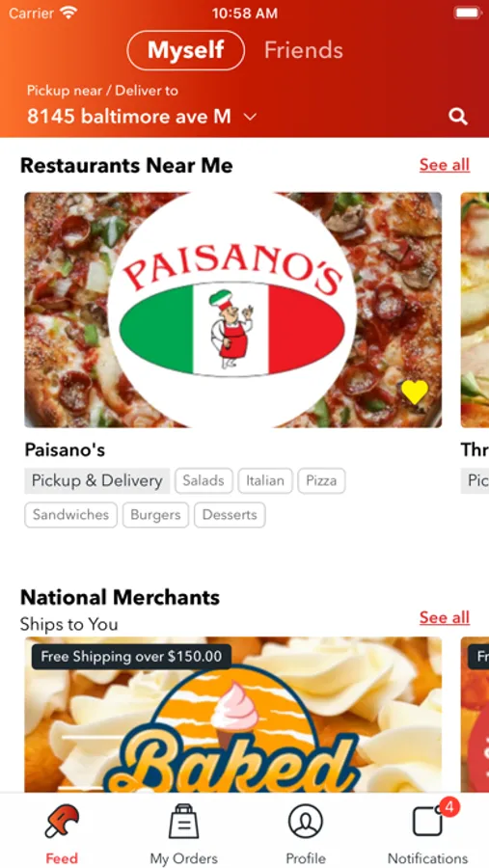489x868 pixels.
Task: Select the Pizza category tag
Action: [321, 480]
